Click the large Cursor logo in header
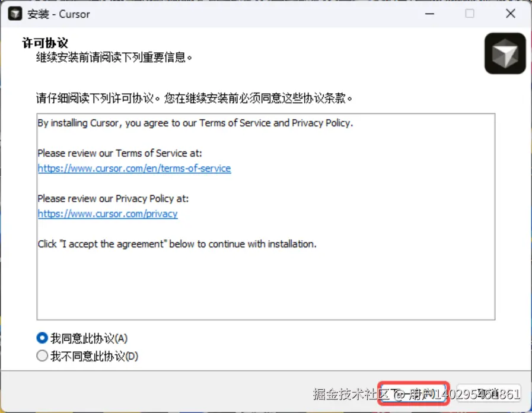This screenshot has width=532, height=413. 505,53
